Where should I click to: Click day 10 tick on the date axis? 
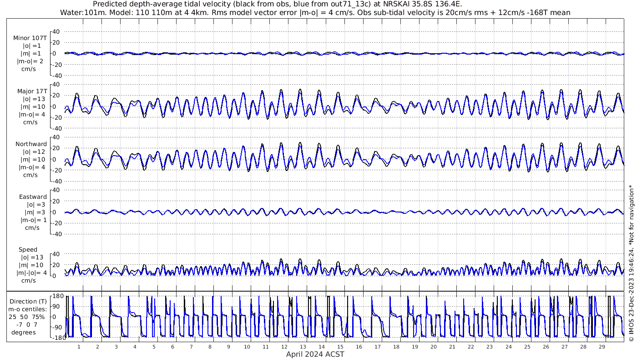[x=247, y=346]
